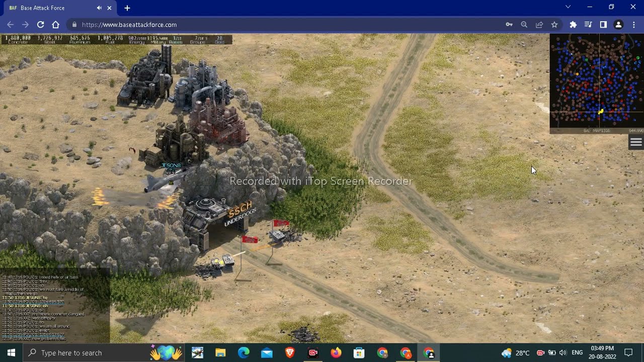Open Microsoft Store from the taskbar

tap(359, 352)
